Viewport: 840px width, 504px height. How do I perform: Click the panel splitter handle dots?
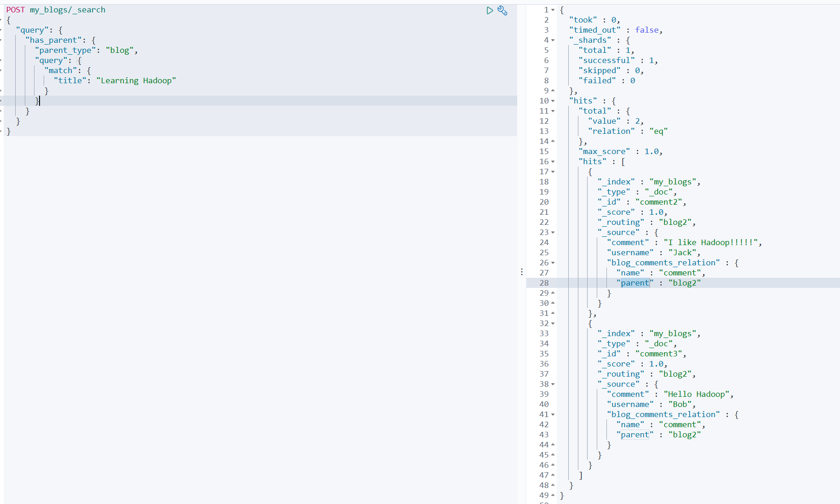(522, 272)
